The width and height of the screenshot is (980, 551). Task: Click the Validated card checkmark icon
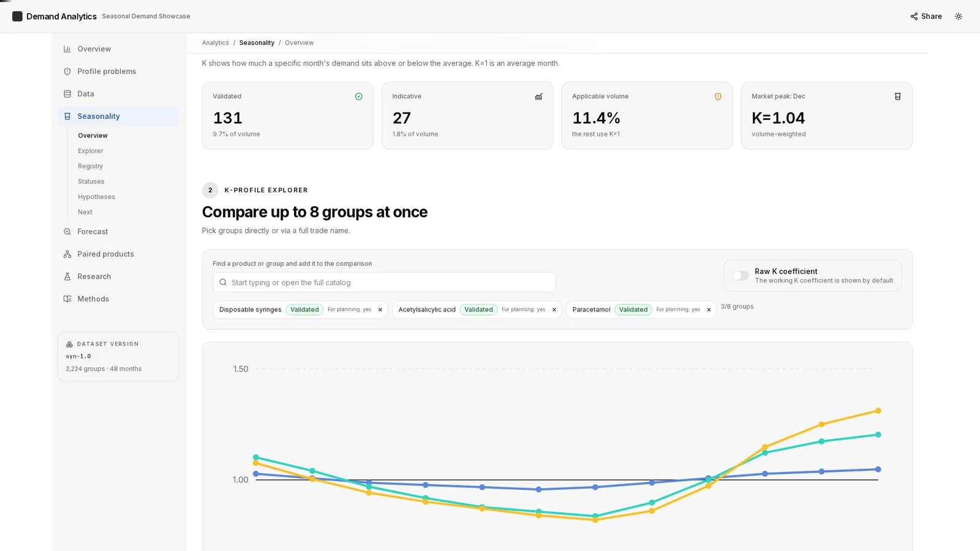point(359,97)
